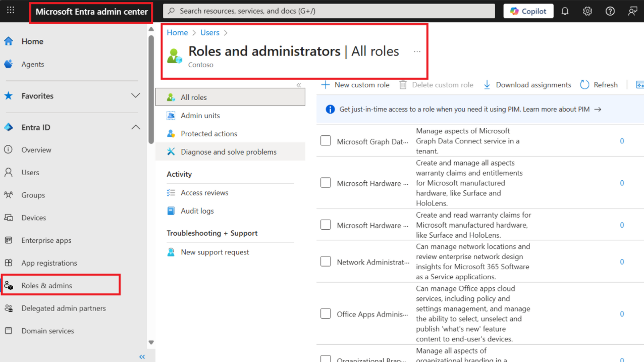Open Delegated admin partners
The image size is (644, 362).
(64, 308)
